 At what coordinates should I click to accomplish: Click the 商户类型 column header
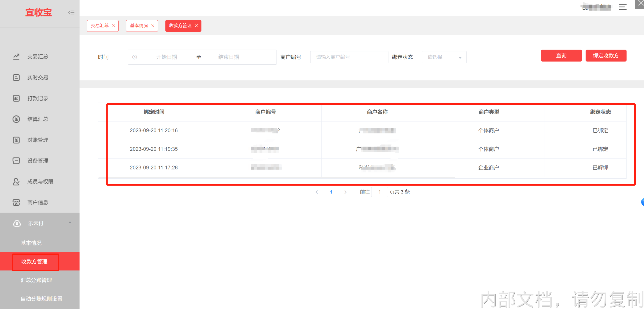point(489,112)
